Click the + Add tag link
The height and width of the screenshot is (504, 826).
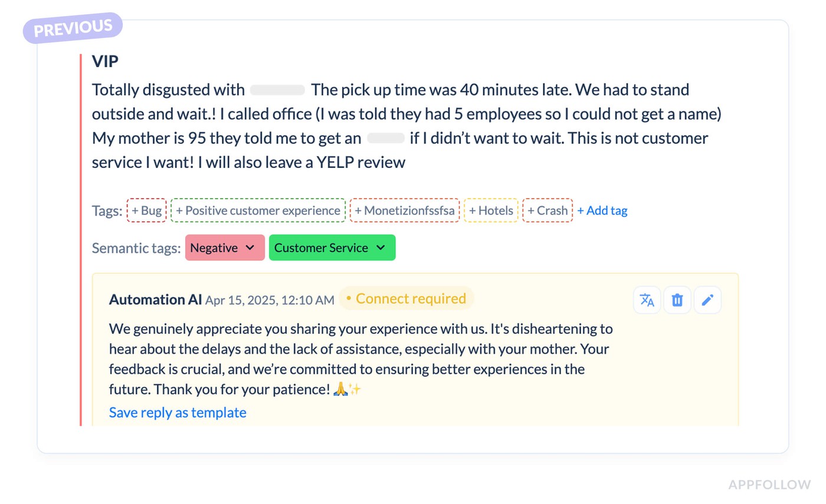click(602, 210)
